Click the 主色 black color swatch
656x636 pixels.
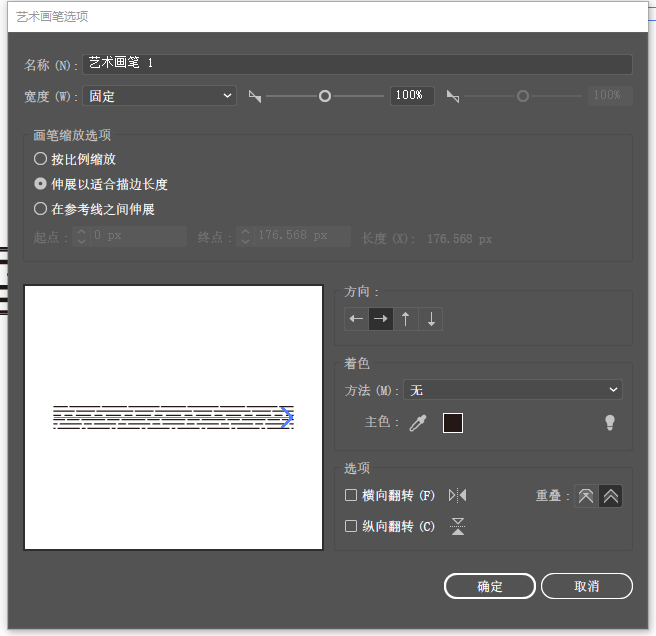[x=453, y=423]
